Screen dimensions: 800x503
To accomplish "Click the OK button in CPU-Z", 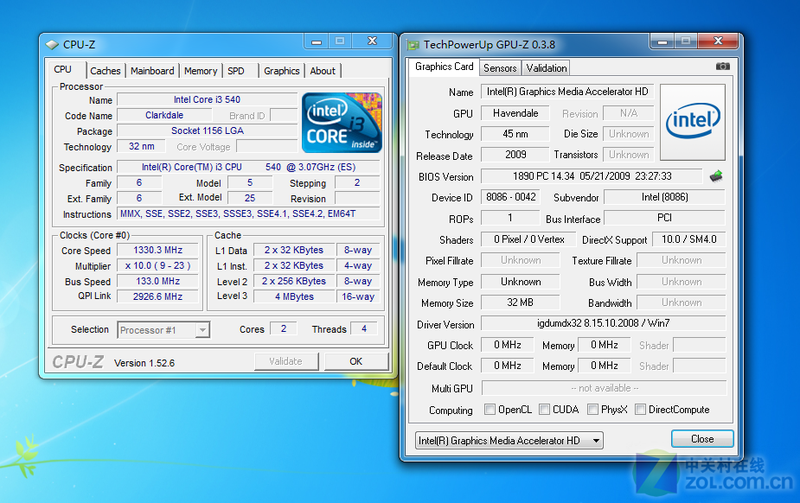I will click(356, 361).
